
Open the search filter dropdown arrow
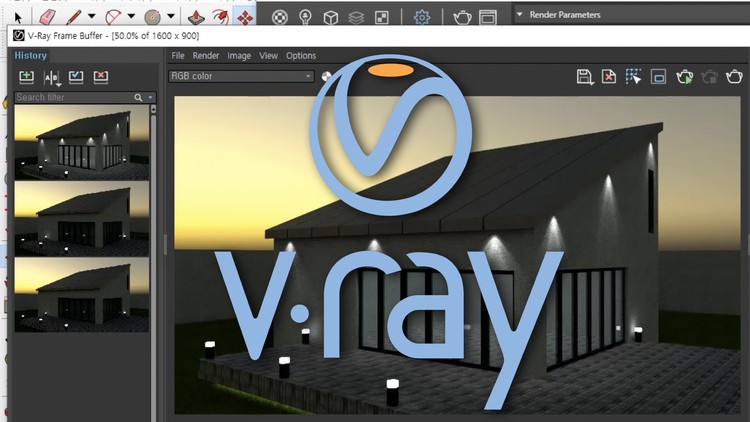(151, 98)
